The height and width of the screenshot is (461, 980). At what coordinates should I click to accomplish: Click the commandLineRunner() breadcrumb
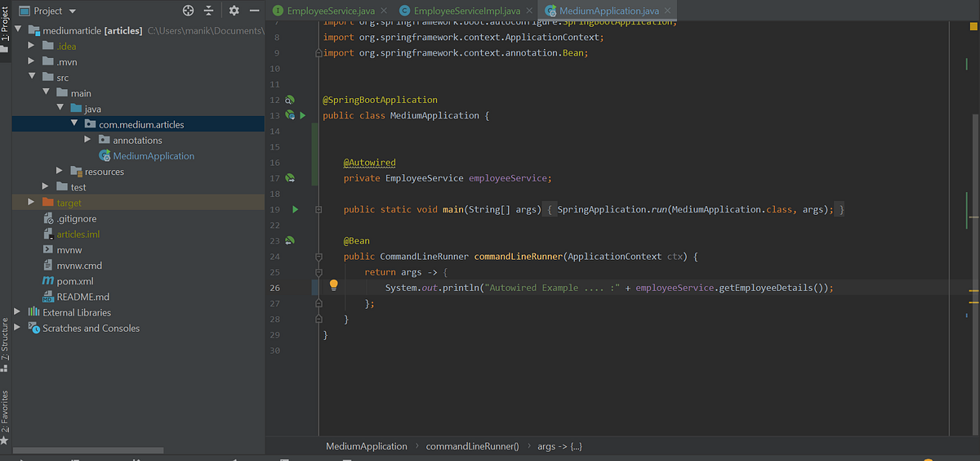click(x=472, y=446)
